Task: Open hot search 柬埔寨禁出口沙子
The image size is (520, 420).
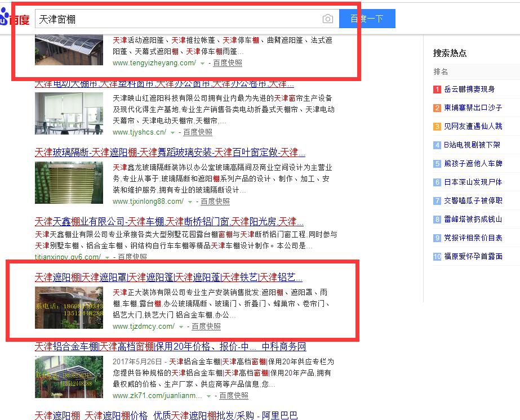Action: [473, 108]
